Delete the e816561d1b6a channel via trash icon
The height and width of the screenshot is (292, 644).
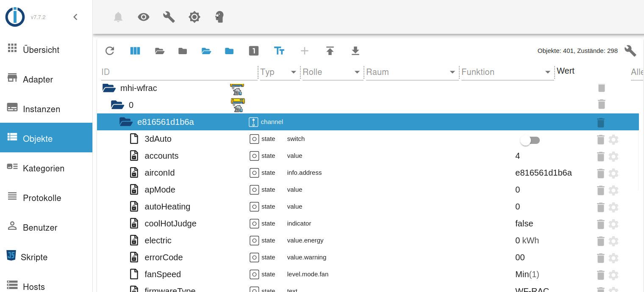tap(600, 123)
